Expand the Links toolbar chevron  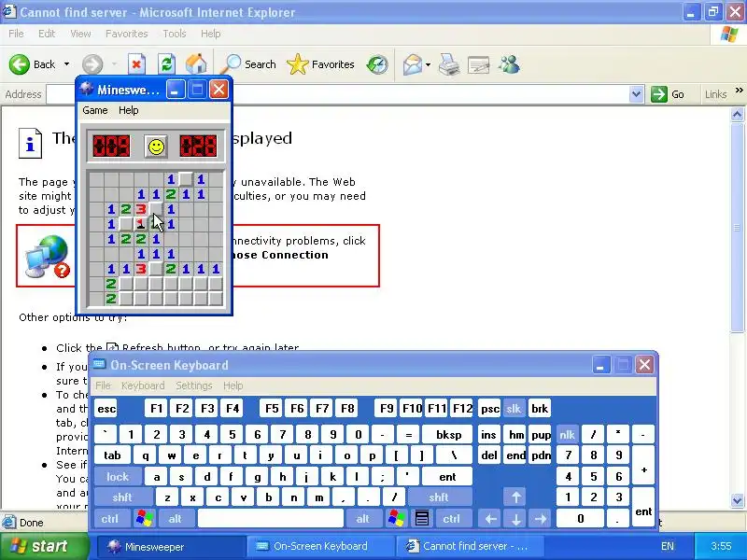[x=739, y=90]
